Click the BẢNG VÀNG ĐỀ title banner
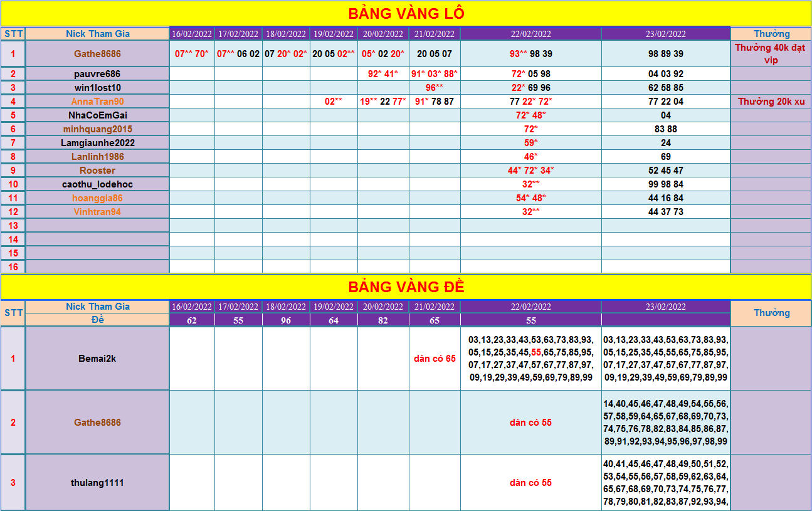Screen dimensions: 812x511 pos(406,287)
